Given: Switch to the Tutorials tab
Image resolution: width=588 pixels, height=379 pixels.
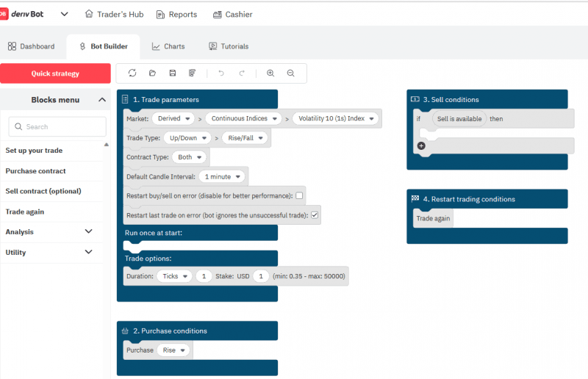Looking at the screenshot, I should [229, 46].
